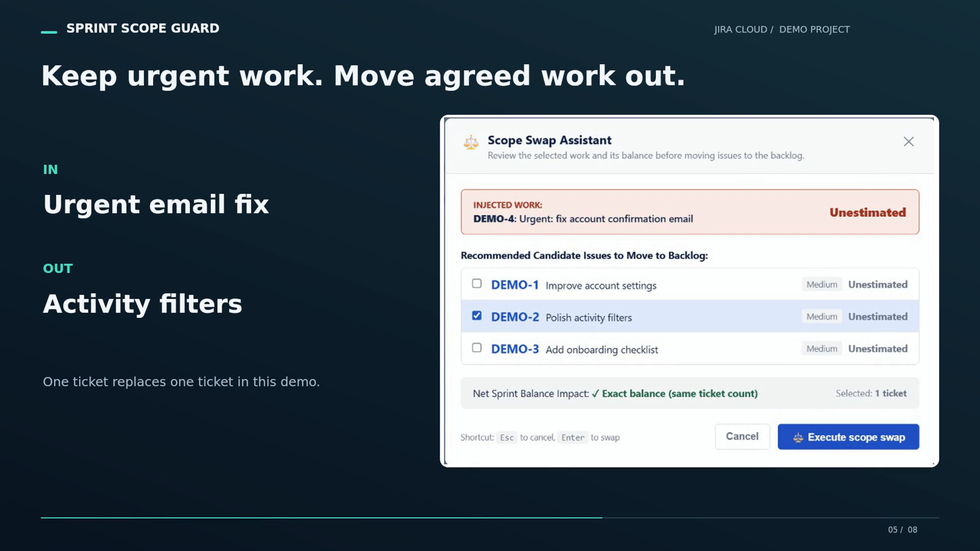
Task: Click the SPRINT SCOPE GUARD title
Action: click(x=143, y=28)
